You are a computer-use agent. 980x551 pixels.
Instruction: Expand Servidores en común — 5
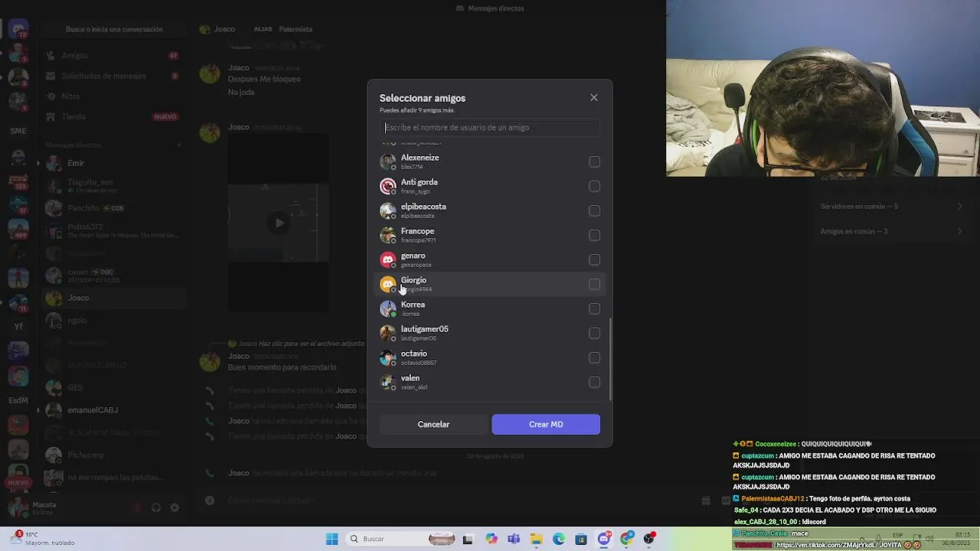892,207
